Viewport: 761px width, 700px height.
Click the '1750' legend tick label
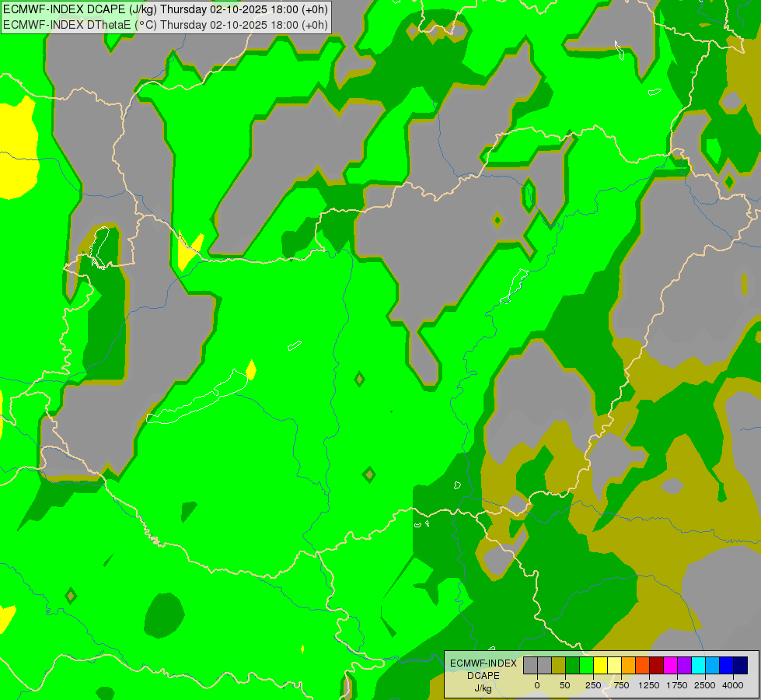[x=677, y=685]
